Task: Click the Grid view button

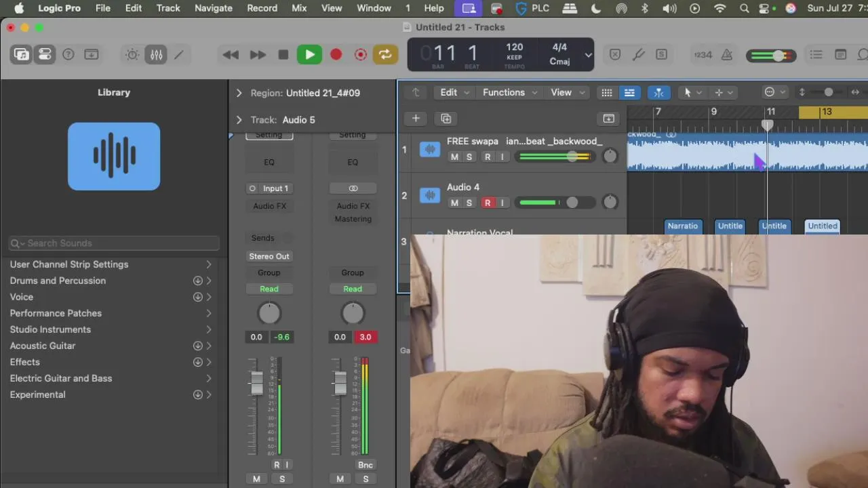Action: coord(607,93)
